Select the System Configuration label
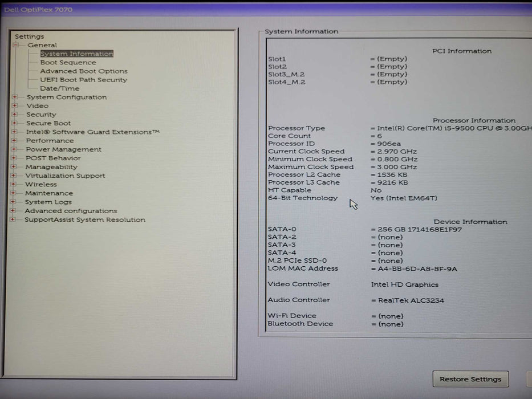The image size is (532, 399). point(67,97)
